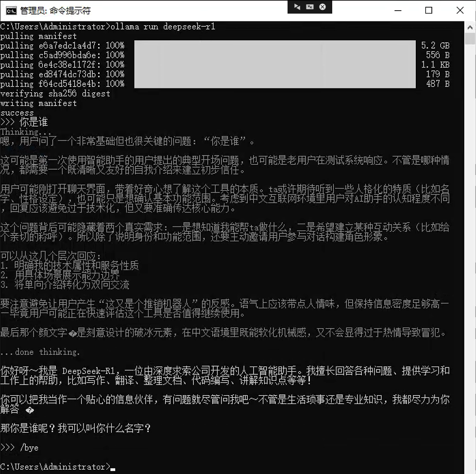476x474 pixels.
Task: Click the 'verifying sha256 digest' line
Action: point(55,93)
